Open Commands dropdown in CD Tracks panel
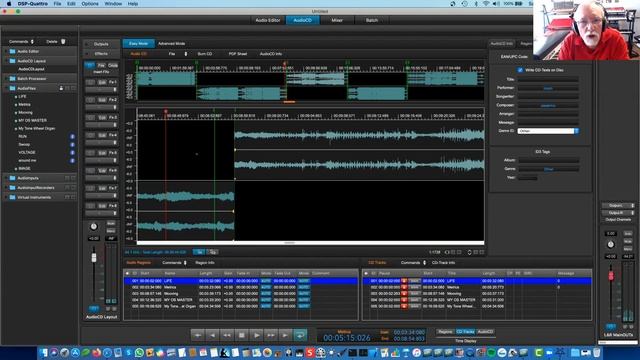Screen dimensions: 640x360 click(x=413, y=263)
